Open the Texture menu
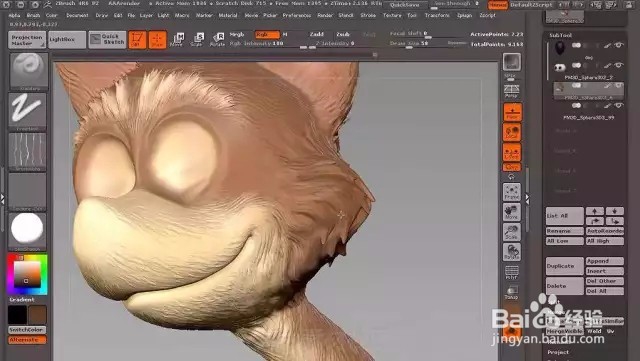Image resolution: width=640 pixels, height=361 pixels. [x=392, y=16]
